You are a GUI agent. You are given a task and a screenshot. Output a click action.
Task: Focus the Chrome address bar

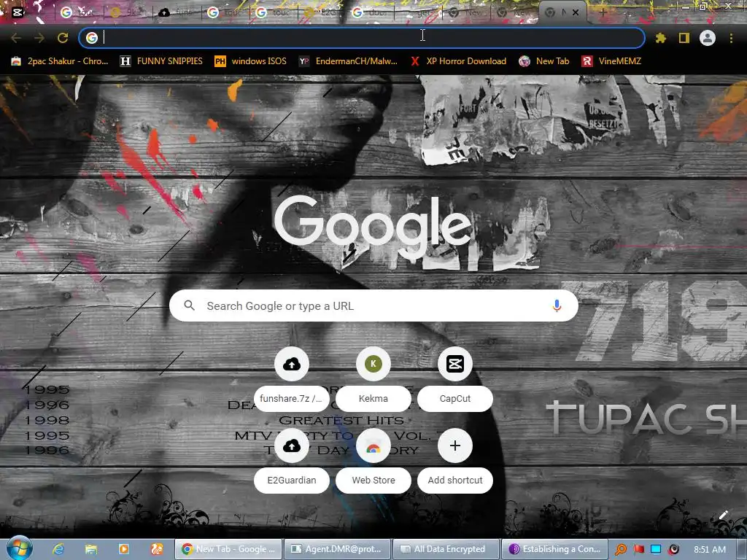362,38
